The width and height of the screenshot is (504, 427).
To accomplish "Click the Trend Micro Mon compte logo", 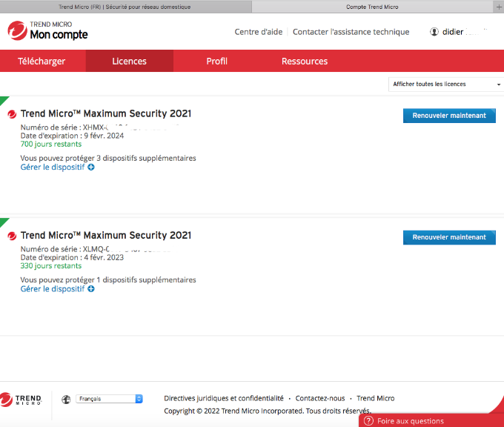I will pyautogui.click(x=47, y=31).
